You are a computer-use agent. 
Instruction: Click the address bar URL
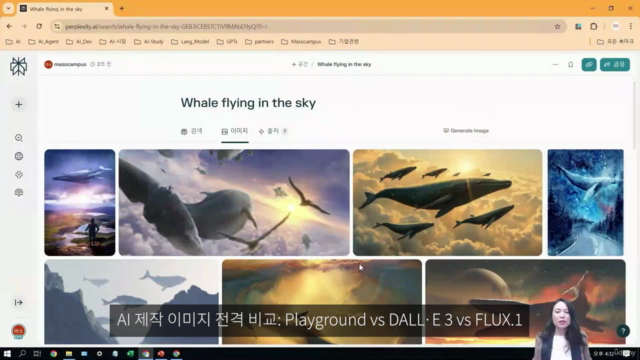pos(166,27)
